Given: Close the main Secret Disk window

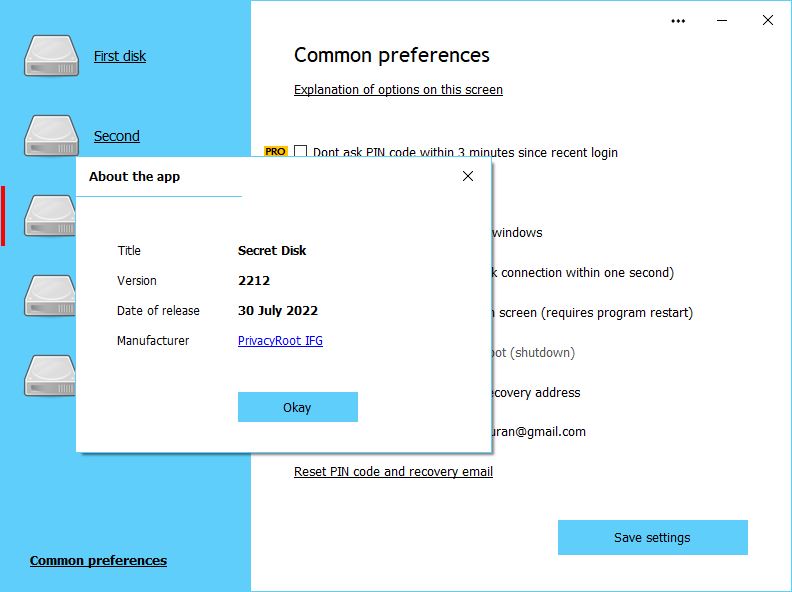Looking at the screenshot, I should click(767, 20).
